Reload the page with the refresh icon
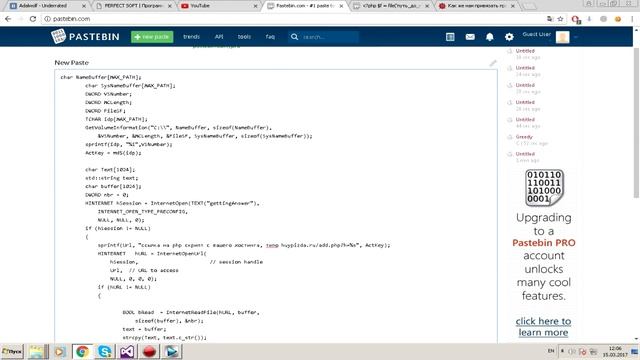 pyautogui.click(x=33, y=19)
